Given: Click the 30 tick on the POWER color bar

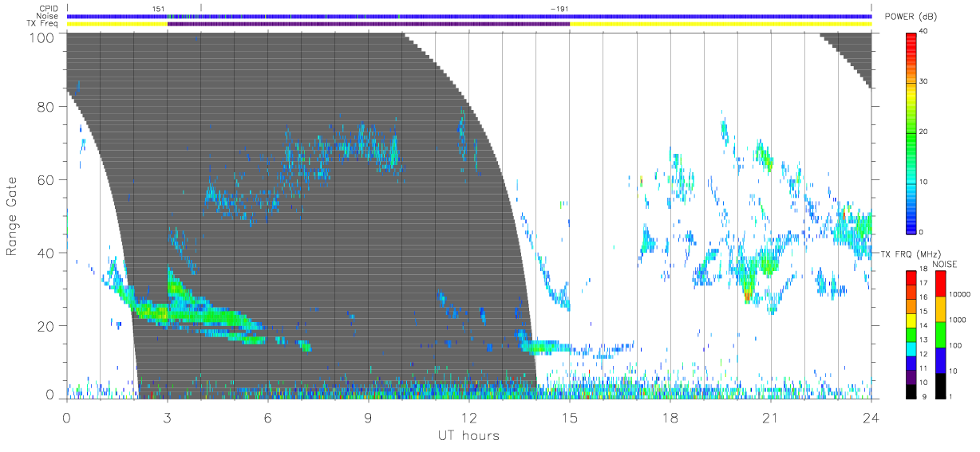Looking at the screenshot, I should click(x=923, y=81).
